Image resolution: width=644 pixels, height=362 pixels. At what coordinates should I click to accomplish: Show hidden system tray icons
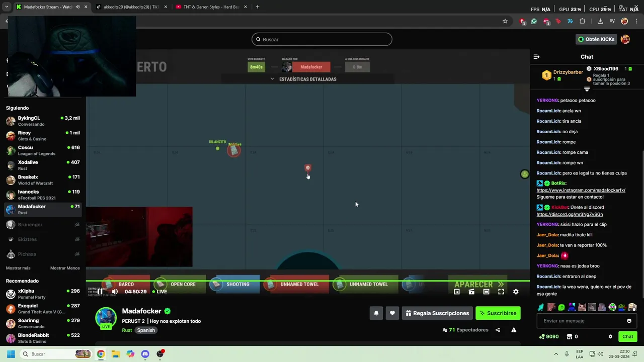coord(556,354)
